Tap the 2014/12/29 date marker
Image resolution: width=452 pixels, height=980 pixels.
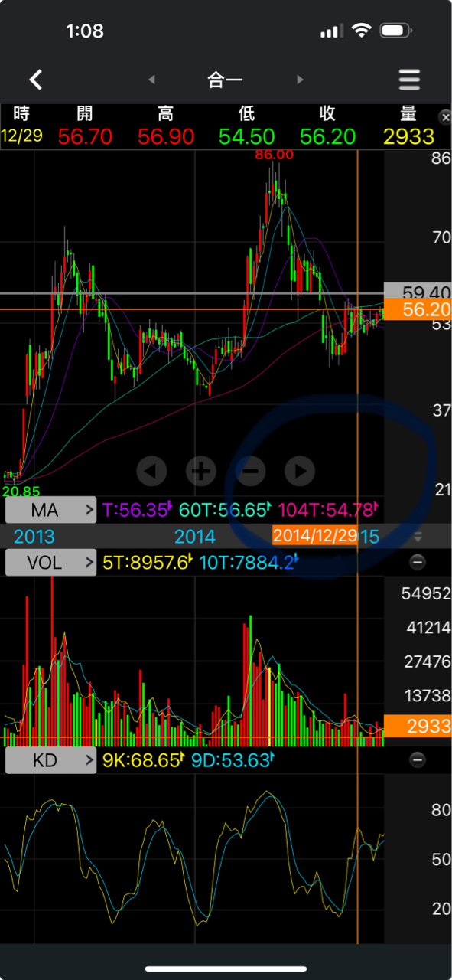(x=315, y=535)
